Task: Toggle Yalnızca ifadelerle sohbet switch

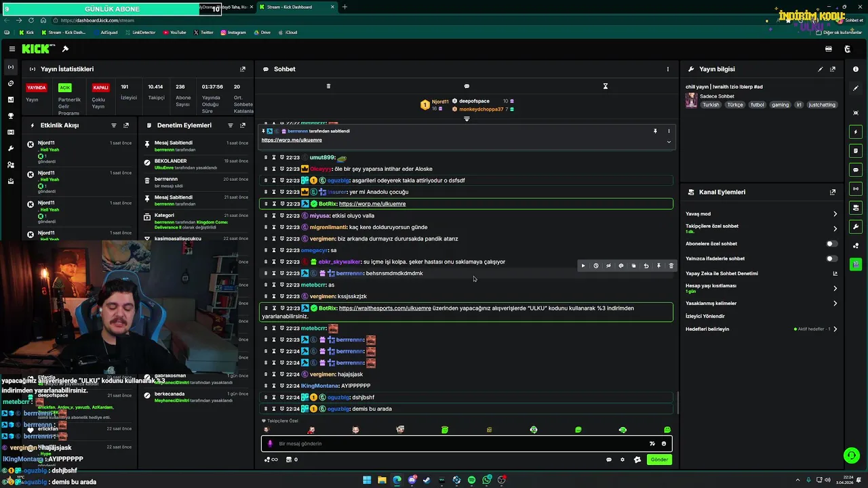Action: pyautogui.click(x=831, y=258)
